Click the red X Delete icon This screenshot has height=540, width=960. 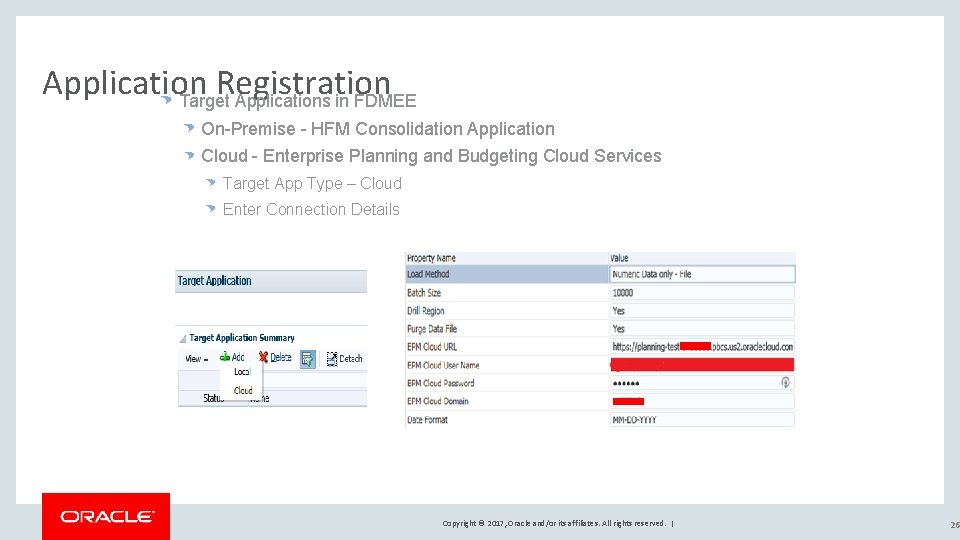coord(263,357)
